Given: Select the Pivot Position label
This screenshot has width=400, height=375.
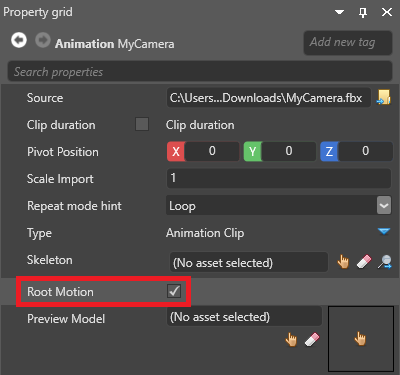Looking at the screenshot, I should coord(63,152).
